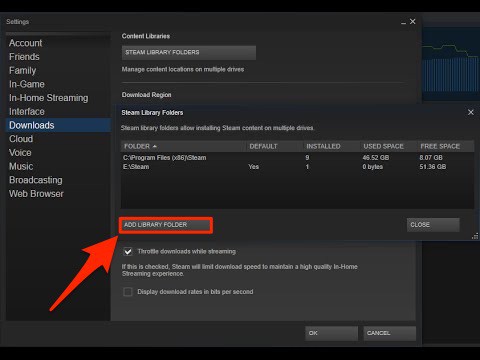Image resolution: width=480 pixels, height=360 pixels.
Task: Select Friends in the settings sidebar
Action: (x=24, y=57)
